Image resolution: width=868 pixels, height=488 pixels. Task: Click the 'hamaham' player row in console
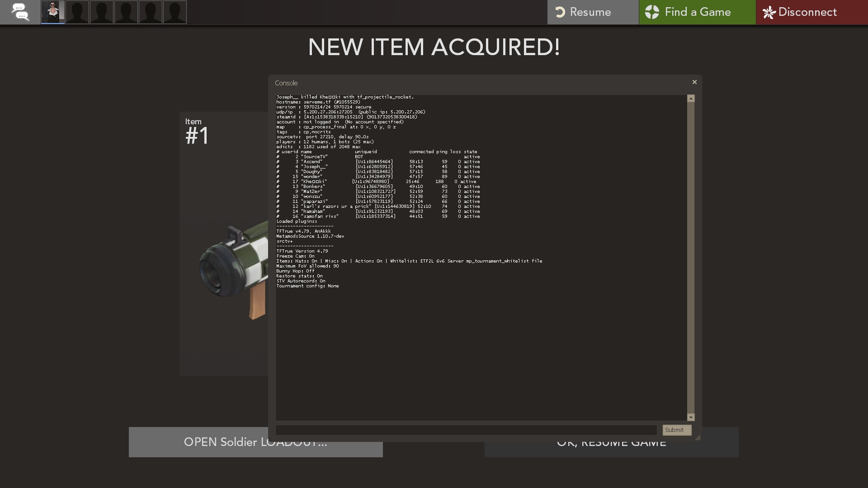point(378,211)
